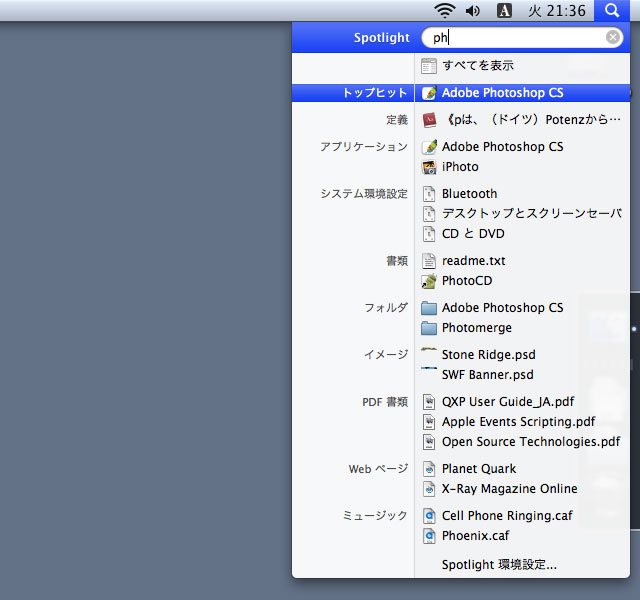Open Open Source Technologies.pdf
This screenshot has width=640, height=600.
coord(531,441)
